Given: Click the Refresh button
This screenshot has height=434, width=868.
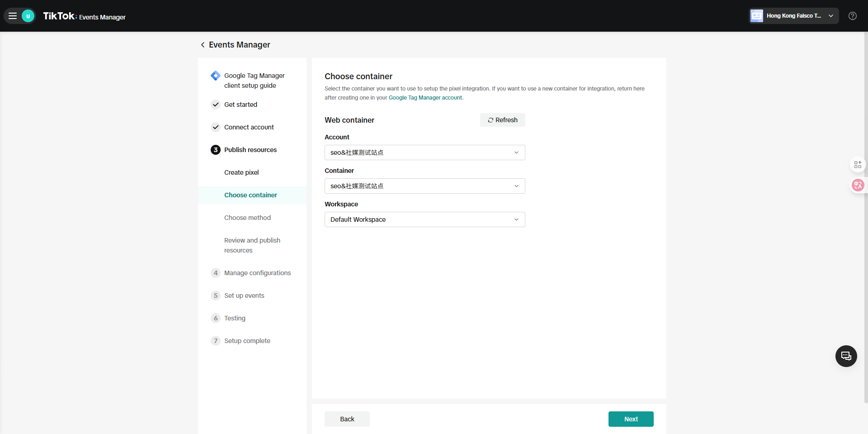Looking at the screenshot, I should [x=502, y=120].
